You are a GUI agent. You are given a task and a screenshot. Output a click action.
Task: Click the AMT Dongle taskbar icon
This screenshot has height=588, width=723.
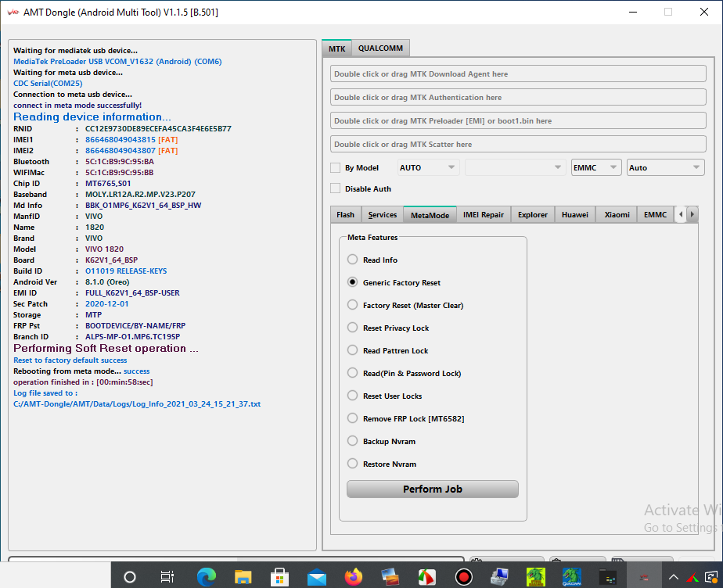coord(644,577)
